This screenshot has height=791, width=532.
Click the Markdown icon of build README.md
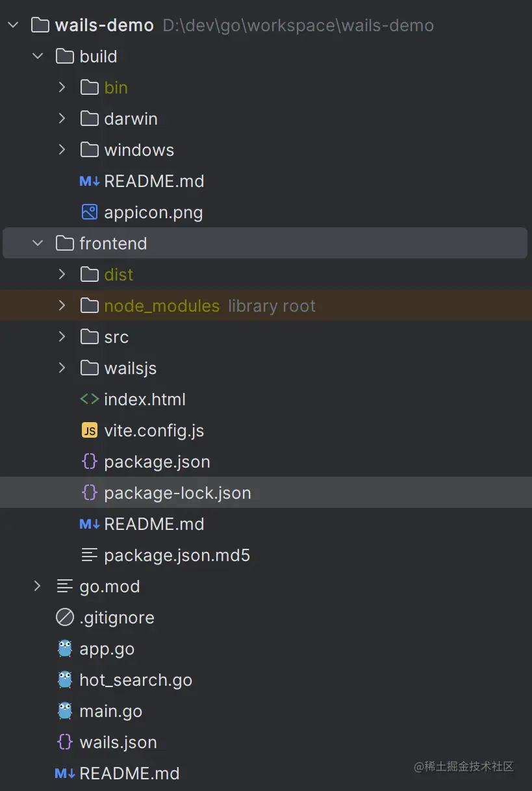pyautogui.click(x=90, y=181)
